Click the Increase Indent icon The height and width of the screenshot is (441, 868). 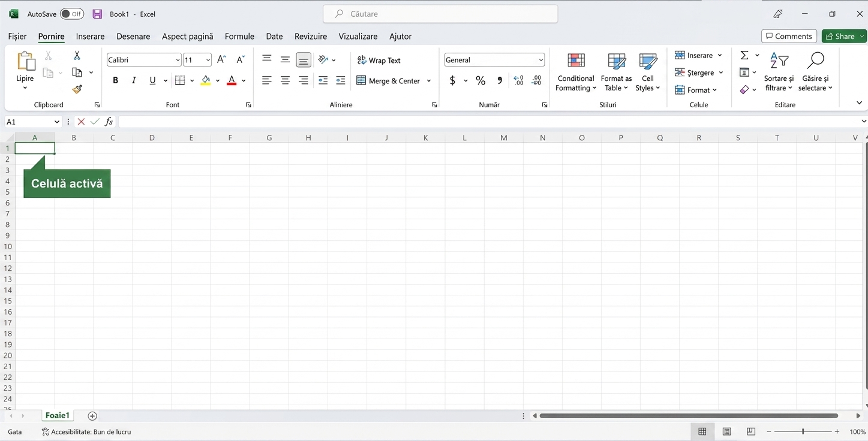click(x=341, y=80)
